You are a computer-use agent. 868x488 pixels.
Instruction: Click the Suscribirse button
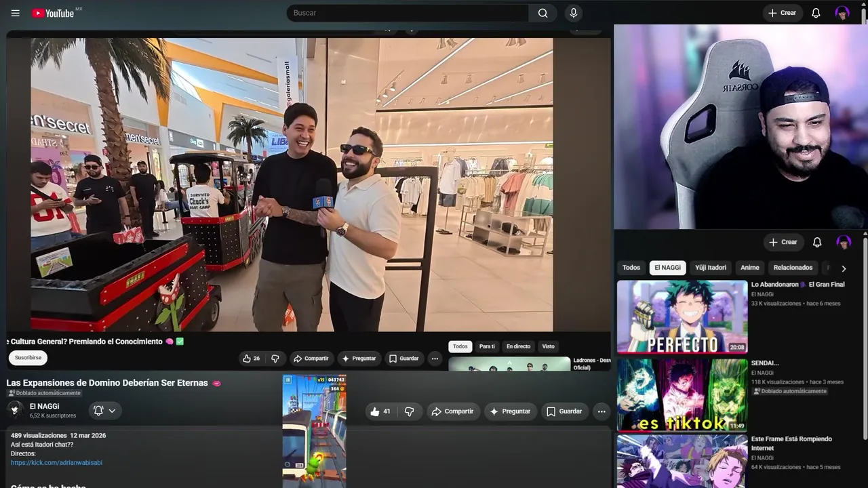click(28, 358)
